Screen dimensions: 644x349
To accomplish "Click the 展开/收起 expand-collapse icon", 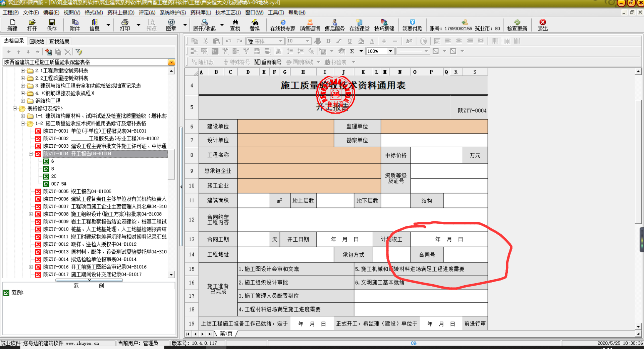I will click(205, 25).
